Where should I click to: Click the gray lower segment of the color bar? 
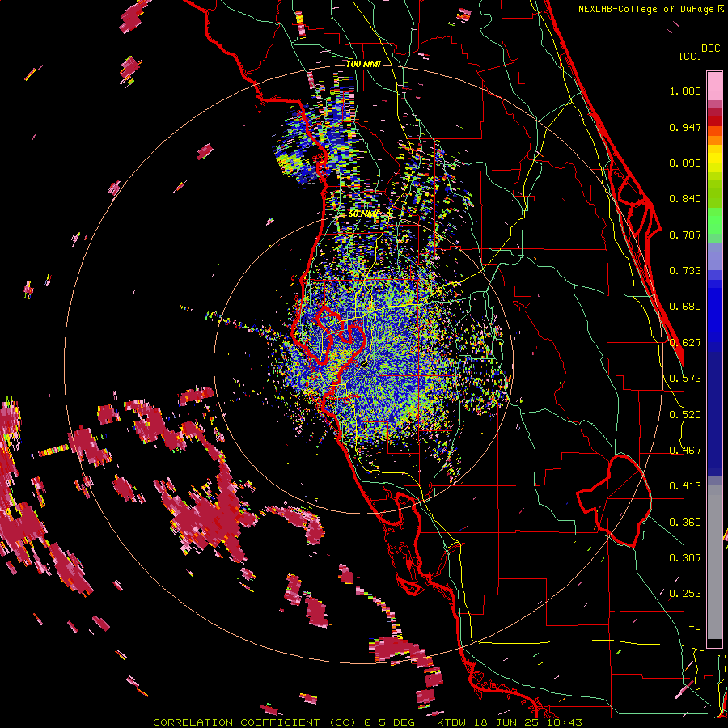click(714, 562)
